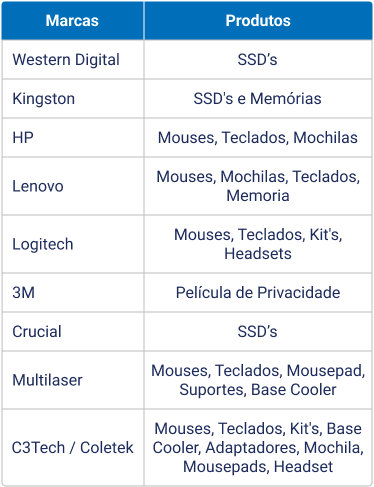Image resolution: width=374 pixels, height=487 pixels.
Task: Select the Kingston brand cell
Action: (x=73, y=99)
